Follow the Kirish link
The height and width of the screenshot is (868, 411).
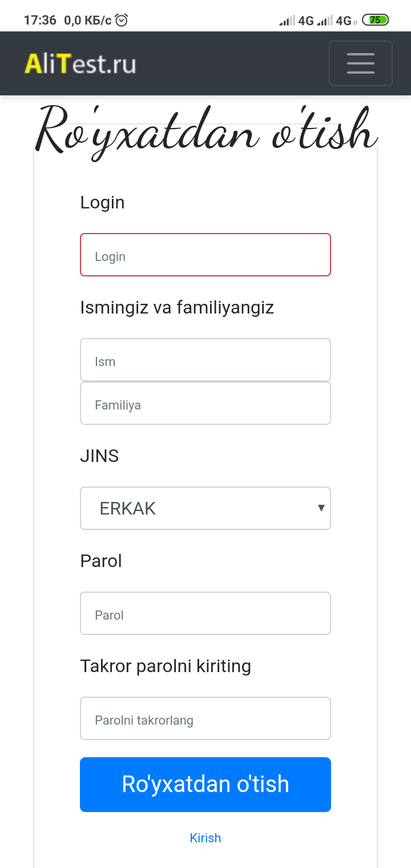point(205,838)
